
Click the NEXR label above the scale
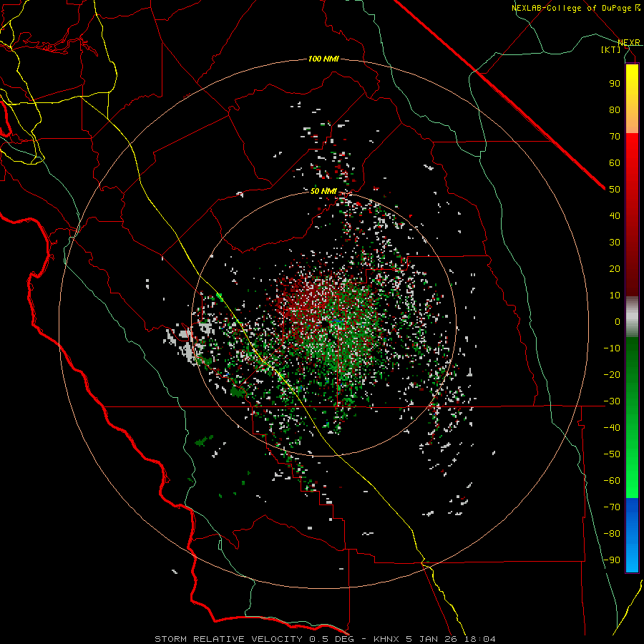coord(628,42)
